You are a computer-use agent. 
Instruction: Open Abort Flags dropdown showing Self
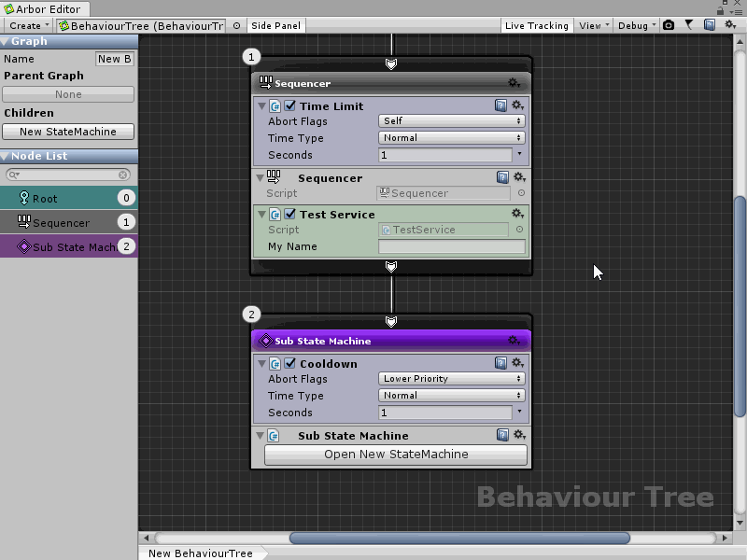[x=451, y=120]
